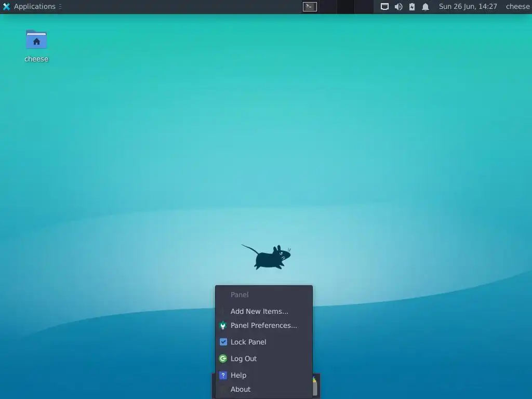This screenshot has height=399, width=532.
Task: Open the network connection tray icon
Action: pyautogui.click(x=384, y=6)
